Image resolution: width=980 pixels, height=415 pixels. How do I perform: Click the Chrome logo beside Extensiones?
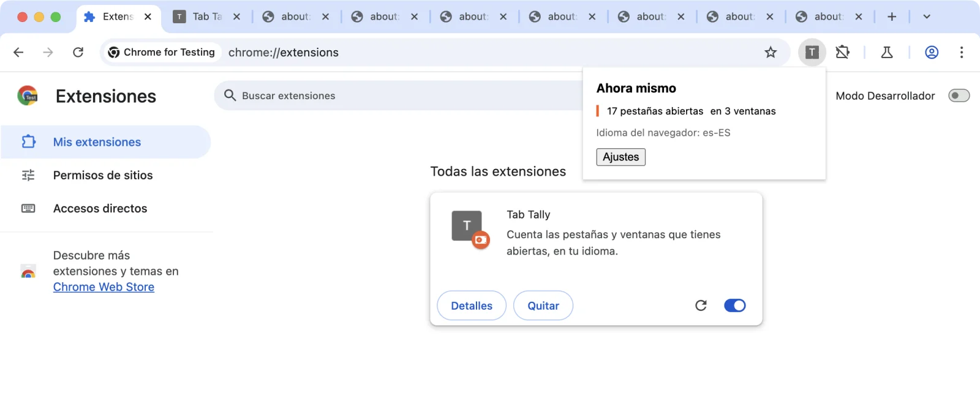click(x=28, y=95)
